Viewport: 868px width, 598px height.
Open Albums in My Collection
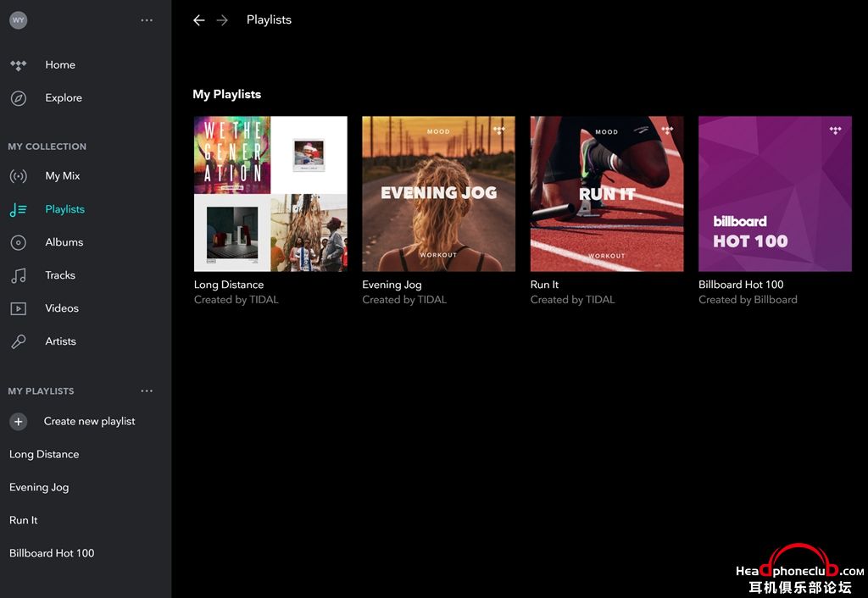[64, 242]
